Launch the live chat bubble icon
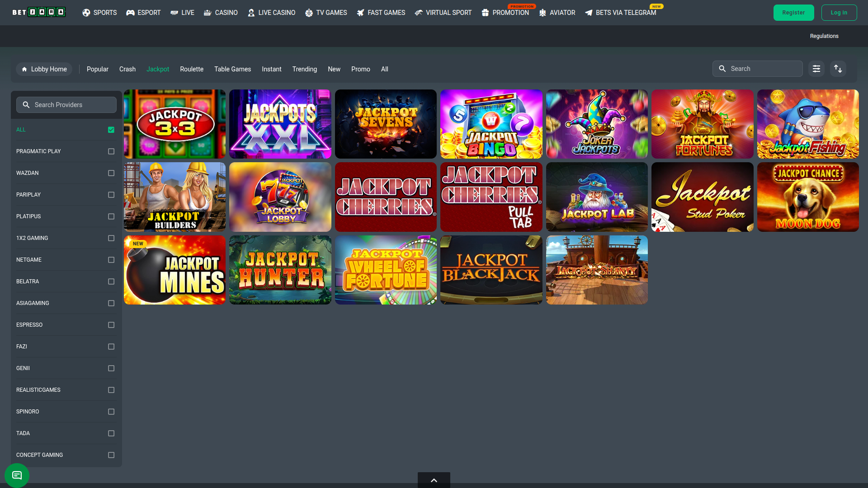 click(17, 475)
